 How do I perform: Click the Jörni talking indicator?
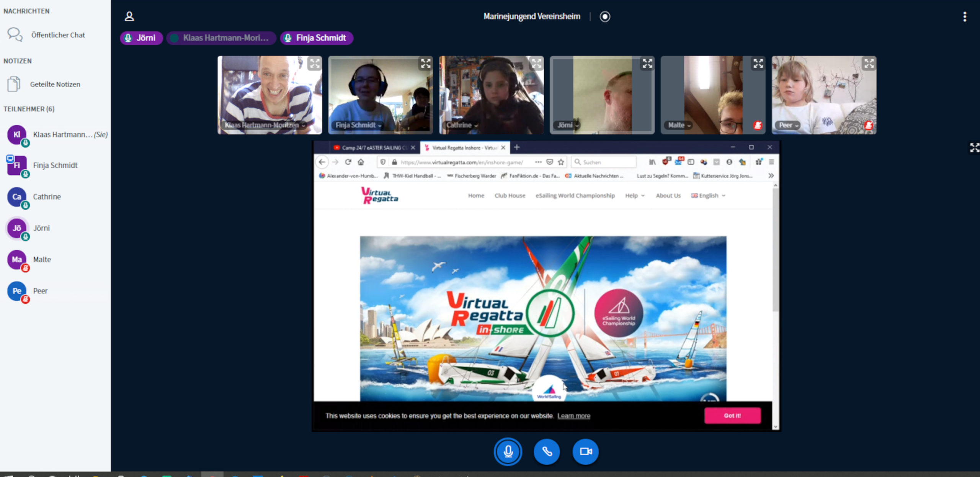(x=141, y=38)
